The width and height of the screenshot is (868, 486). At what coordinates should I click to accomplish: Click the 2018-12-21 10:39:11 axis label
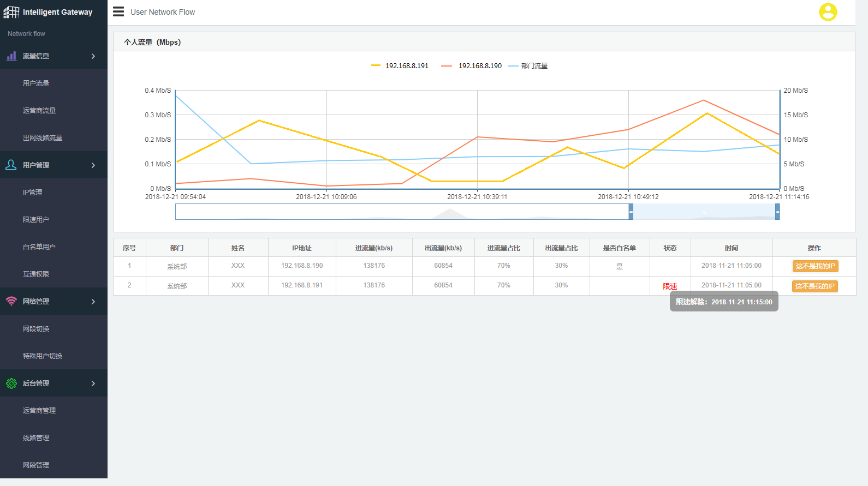click(x=477, y=197)
